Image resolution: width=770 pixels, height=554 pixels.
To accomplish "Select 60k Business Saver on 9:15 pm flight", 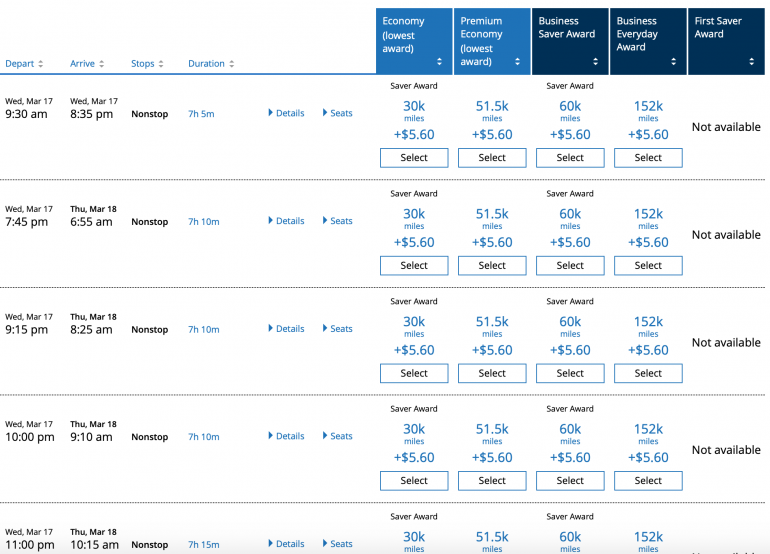I will [x=570, y=373].
